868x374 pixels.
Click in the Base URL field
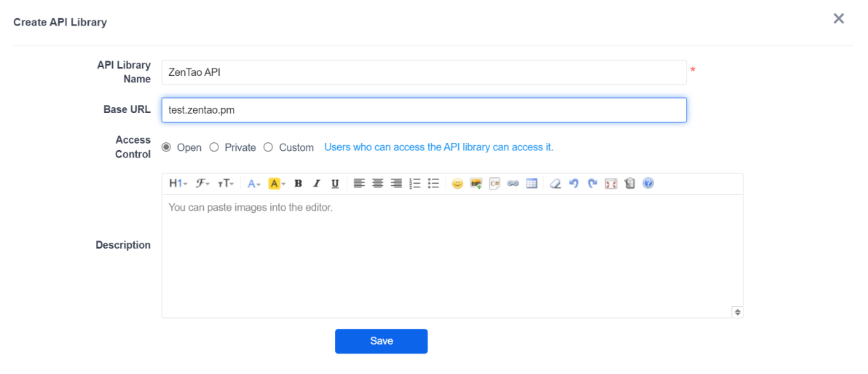[424, 110]
